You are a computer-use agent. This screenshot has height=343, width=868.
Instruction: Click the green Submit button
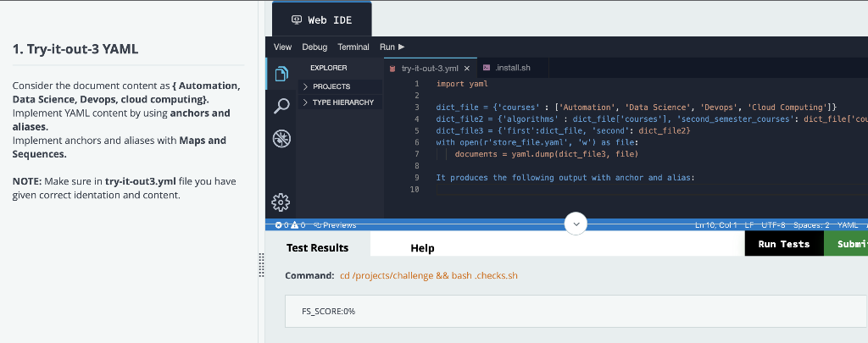click(846, 244)
